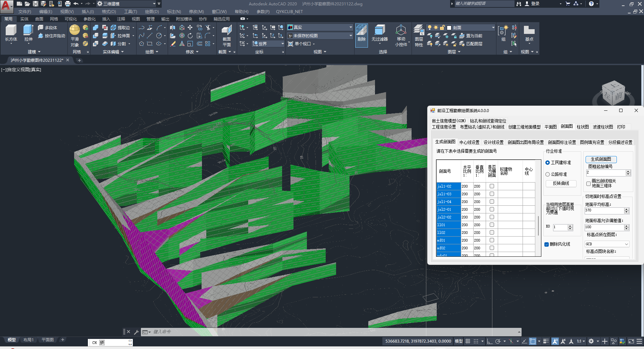Click the 截面平面 section plane tool
This screenshot has width=644, height=349.
point(227,36)
